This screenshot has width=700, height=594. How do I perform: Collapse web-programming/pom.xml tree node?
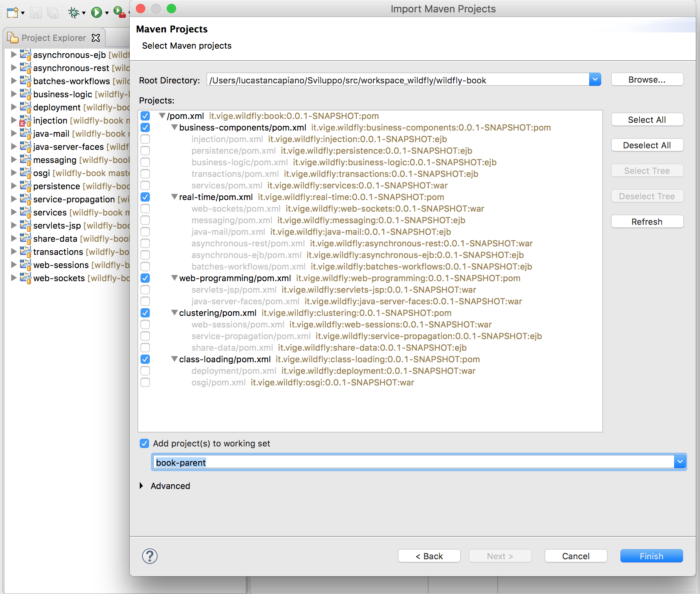pos(175,278)
